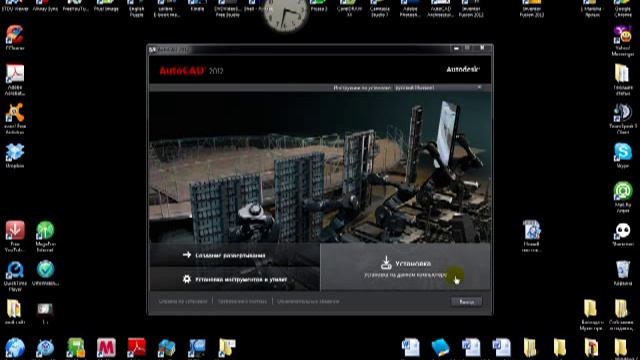Open the Требования к системе link
The image size is (640, 360).
point(242,301)
